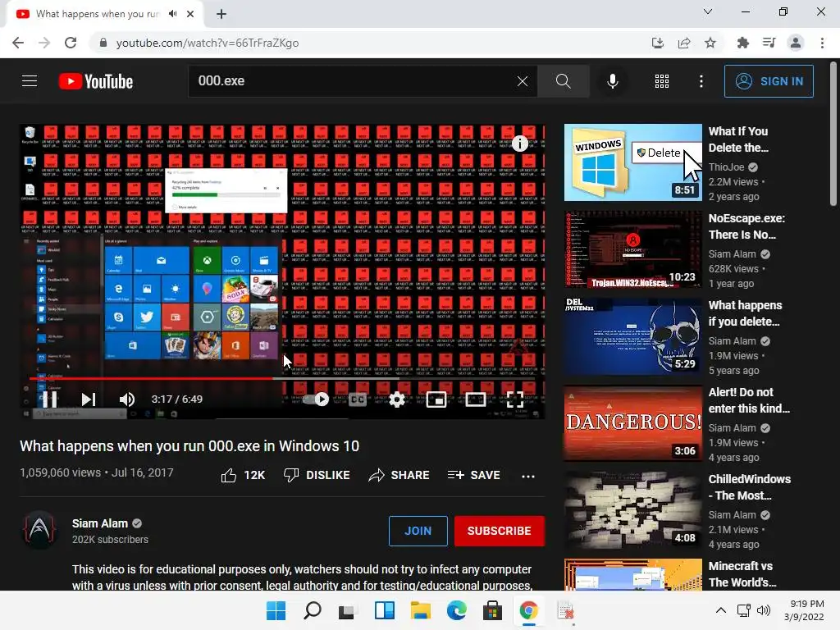This screenshot has height=630, width=840.
Task: Mute the video volume speaker icon
Action: pos(127,399)
